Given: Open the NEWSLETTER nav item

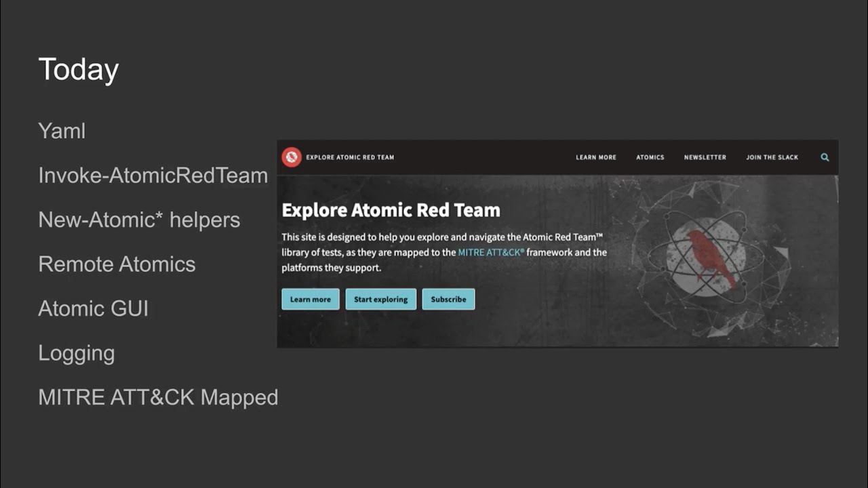Looking at the screenshot, I should [x=705, y=157].
